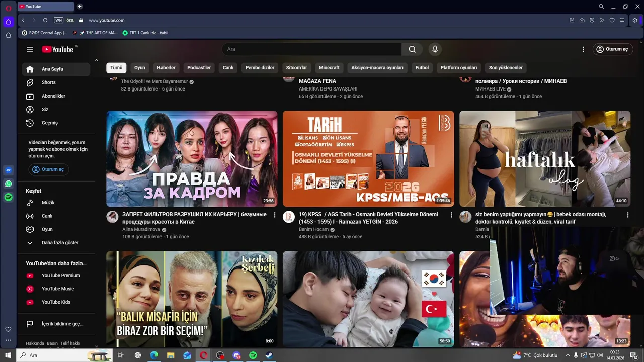Open Alina Muradimova channel link
The image size is (644, 362).
[x=141, y=229]
